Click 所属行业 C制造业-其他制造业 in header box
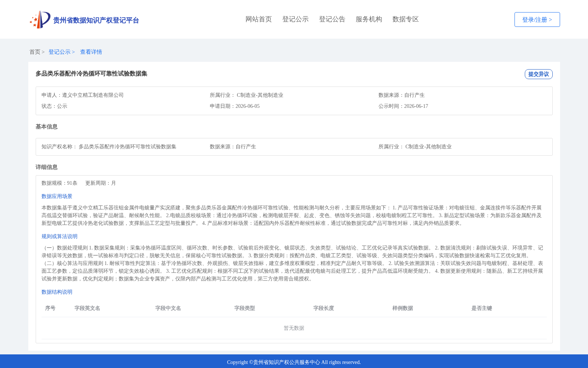This screenshot has height=368, width=588. (247, 95)
